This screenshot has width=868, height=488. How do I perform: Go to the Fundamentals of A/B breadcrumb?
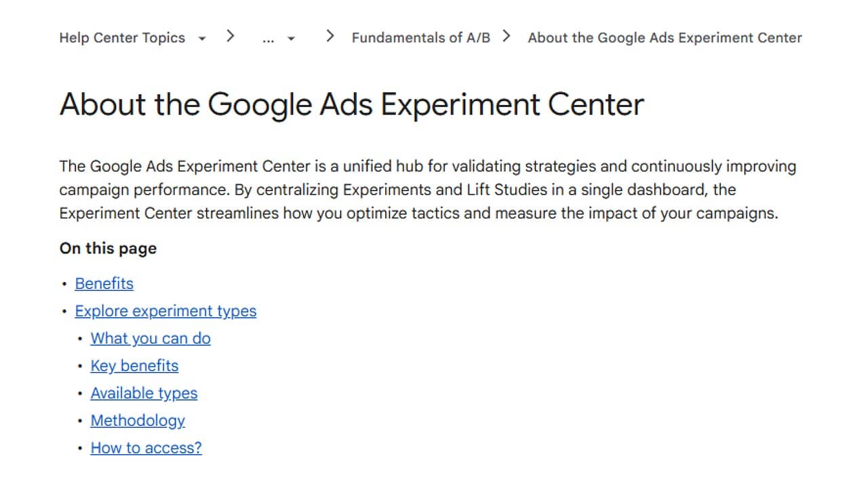(420, 38)
